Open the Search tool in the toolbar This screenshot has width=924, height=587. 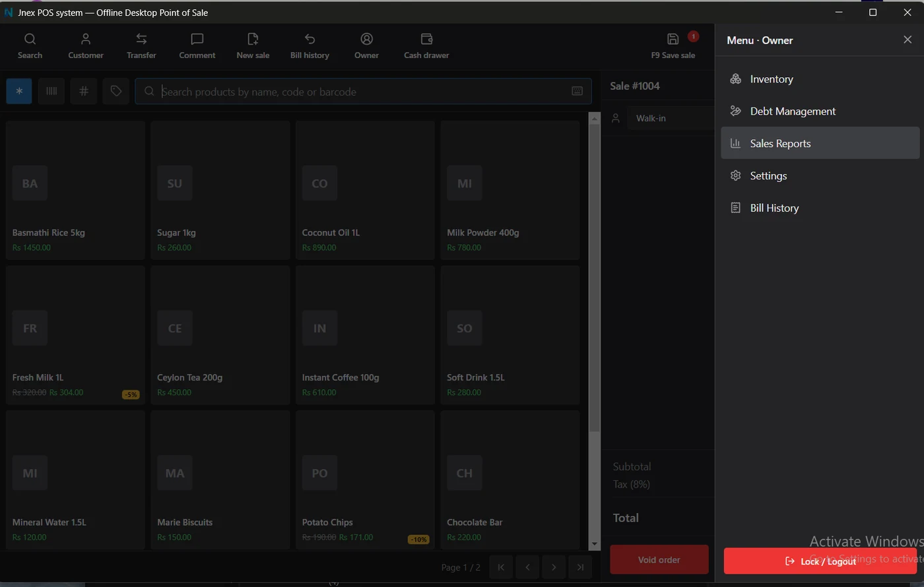click(x=30, y=46)
